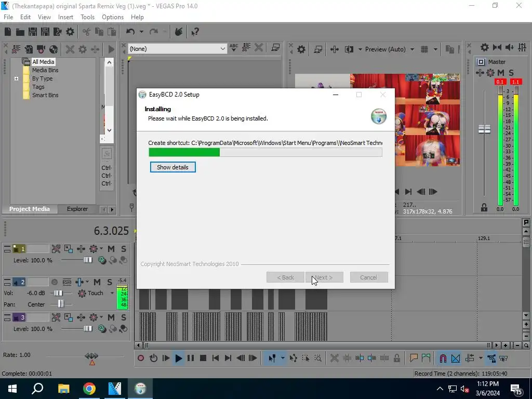Click the Undo arrow in VEGAS toolbar
The image size is (532, 399).
click(130, 32)
